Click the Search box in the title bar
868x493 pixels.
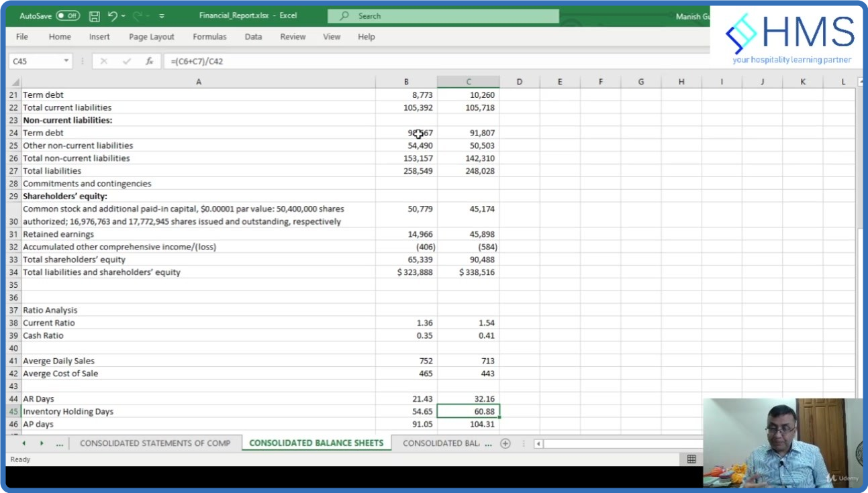point(443,16)
